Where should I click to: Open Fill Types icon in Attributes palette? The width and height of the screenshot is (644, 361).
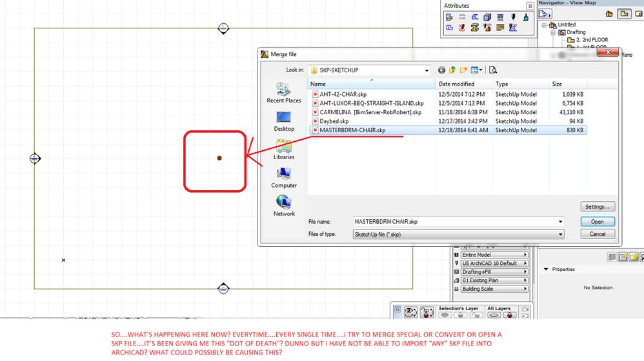pos(475,17)
